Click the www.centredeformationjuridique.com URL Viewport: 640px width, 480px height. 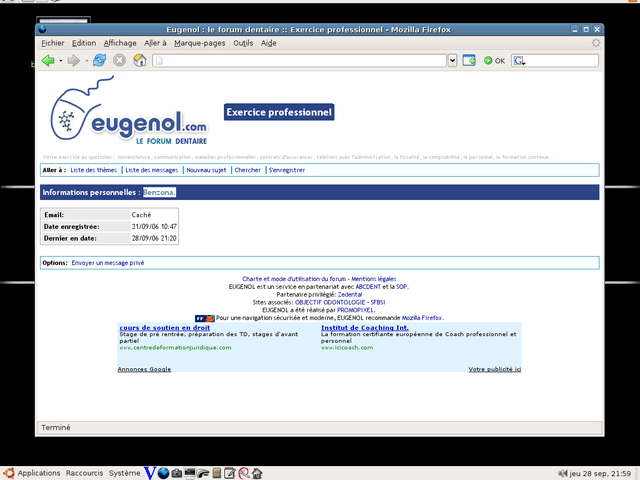click(x=175, y=348)
